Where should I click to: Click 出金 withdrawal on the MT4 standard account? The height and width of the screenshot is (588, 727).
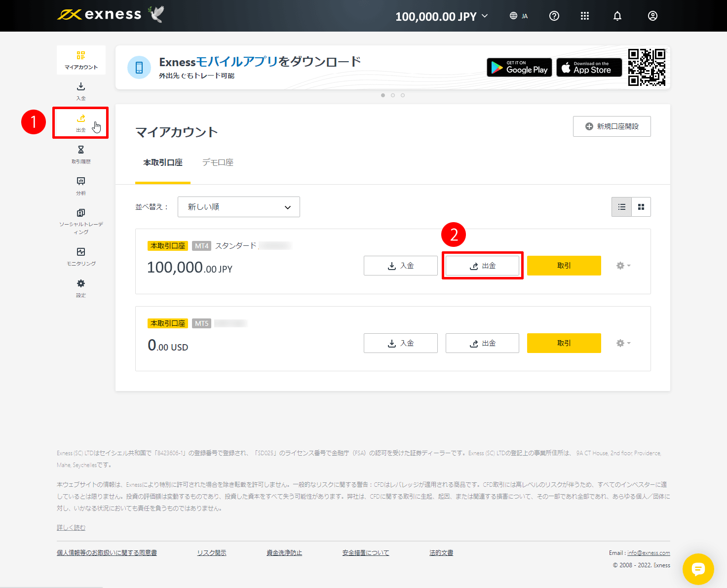pos(482,265)
